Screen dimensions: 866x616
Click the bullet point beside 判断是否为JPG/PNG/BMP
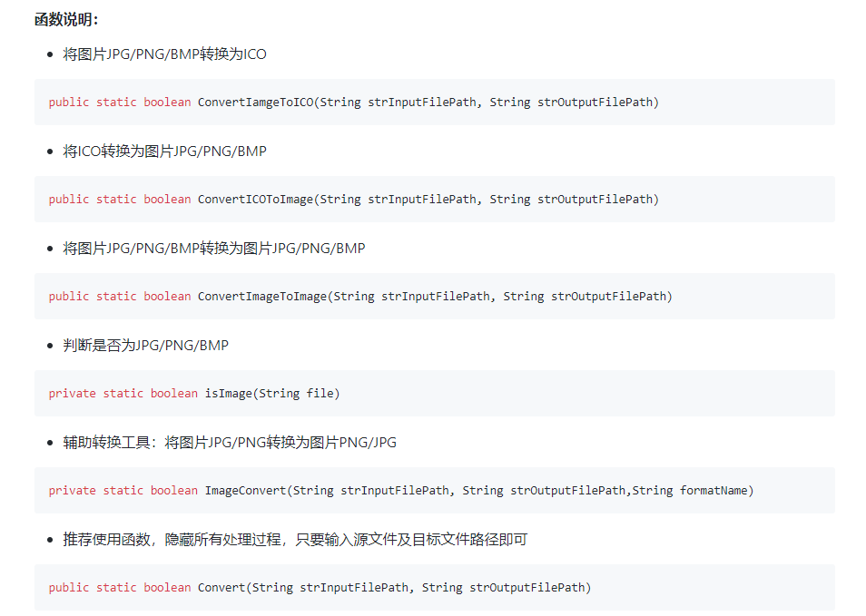tap(49, 345)
